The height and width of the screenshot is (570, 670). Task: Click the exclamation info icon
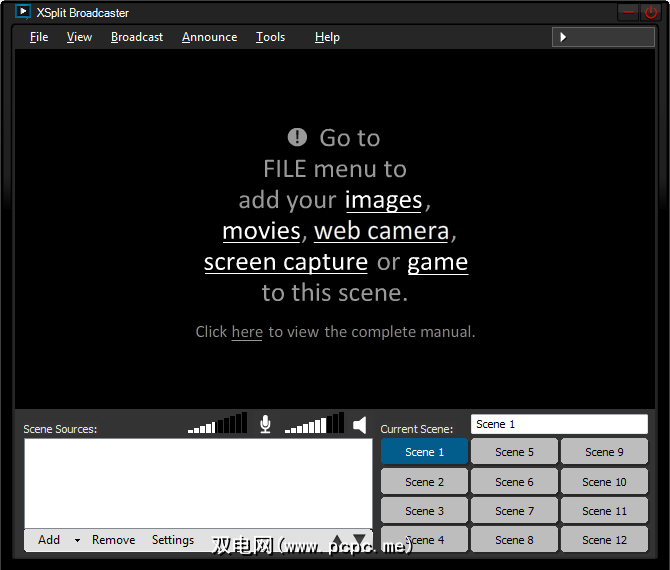(x=297, y=137)
